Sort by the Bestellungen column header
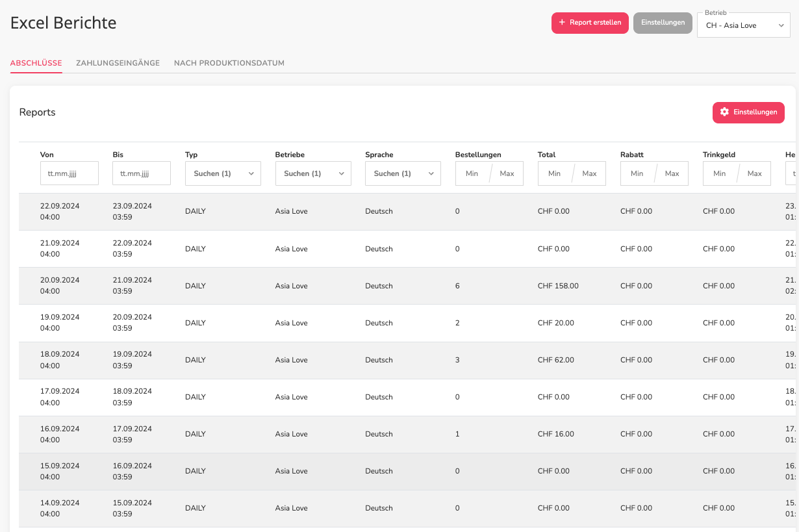This screenshot has width=799, height=532. click(478, 155)
